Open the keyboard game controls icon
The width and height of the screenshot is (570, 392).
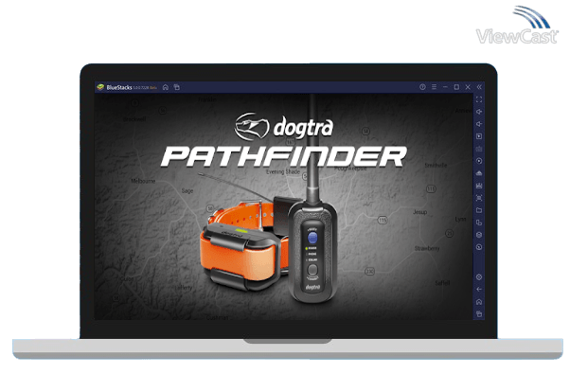pyautogui.click(x=479, y=149)
